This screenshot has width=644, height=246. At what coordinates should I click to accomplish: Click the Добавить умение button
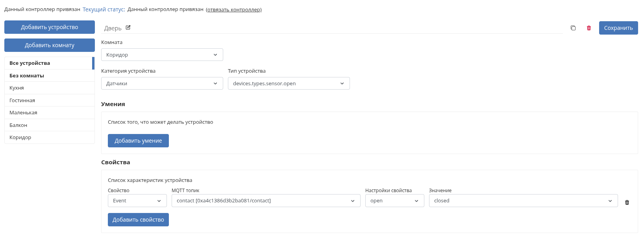pyautogui.click(x=138, y=141)
